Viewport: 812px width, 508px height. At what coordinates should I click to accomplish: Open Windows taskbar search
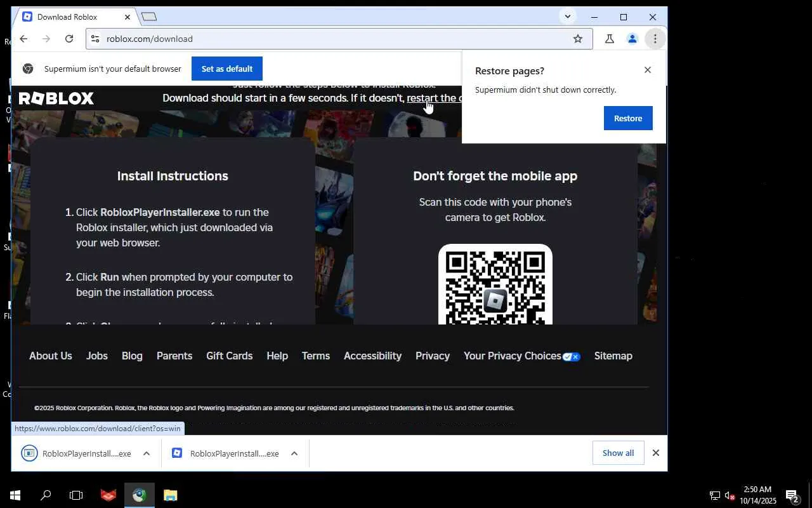(x=46, y=495)
